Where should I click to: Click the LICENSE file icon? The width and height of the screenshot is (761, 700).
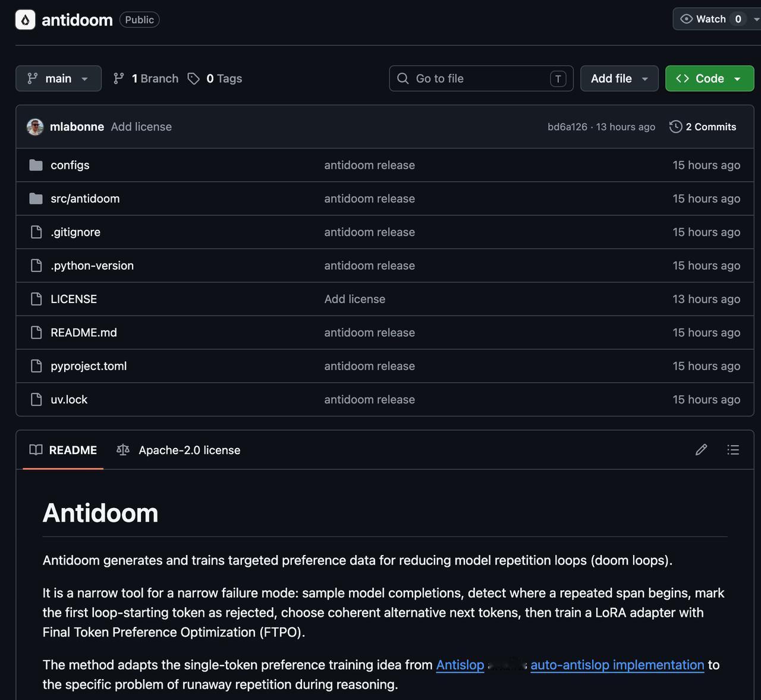(x=36, y=299)
